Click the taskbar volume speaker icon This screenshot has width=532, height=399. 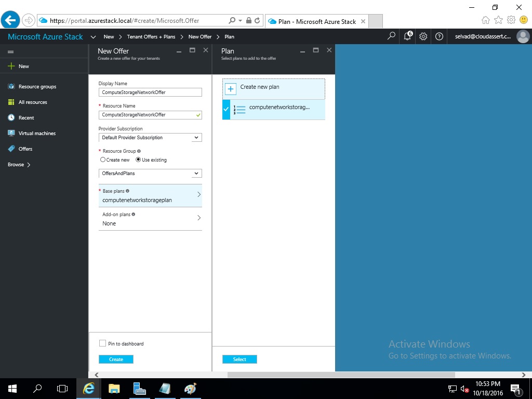(x=464, y=389)
